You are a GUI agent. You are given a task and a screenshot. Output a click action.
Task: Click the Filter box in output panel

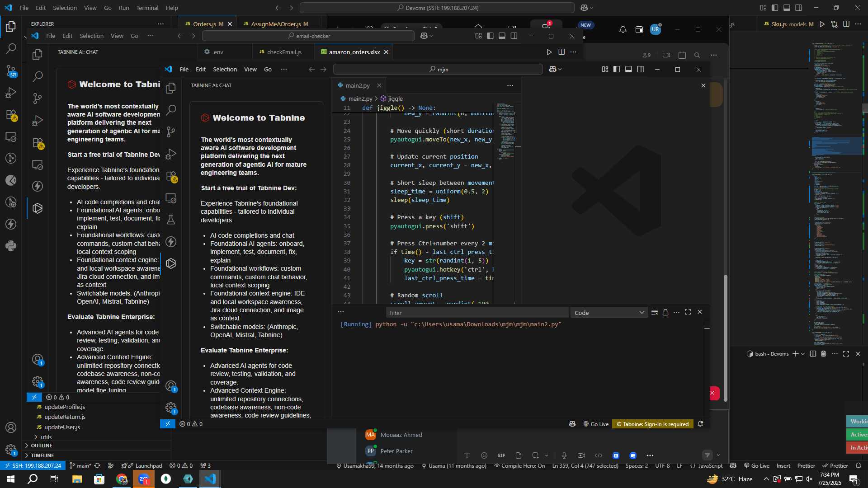point(477,313)
